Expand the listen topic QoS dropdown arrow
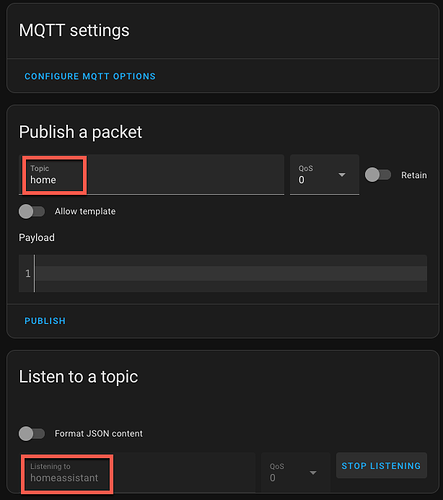This screenshot has width=443, height=500. (x=313, y=473)
